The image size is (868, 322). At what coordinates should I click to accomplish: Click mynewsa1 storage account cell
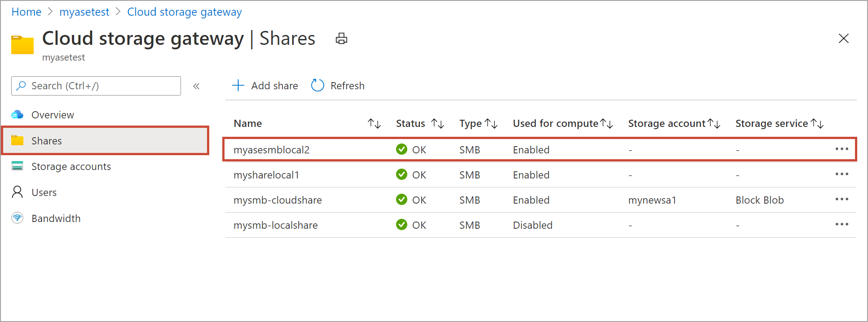(x=652, y=200)
